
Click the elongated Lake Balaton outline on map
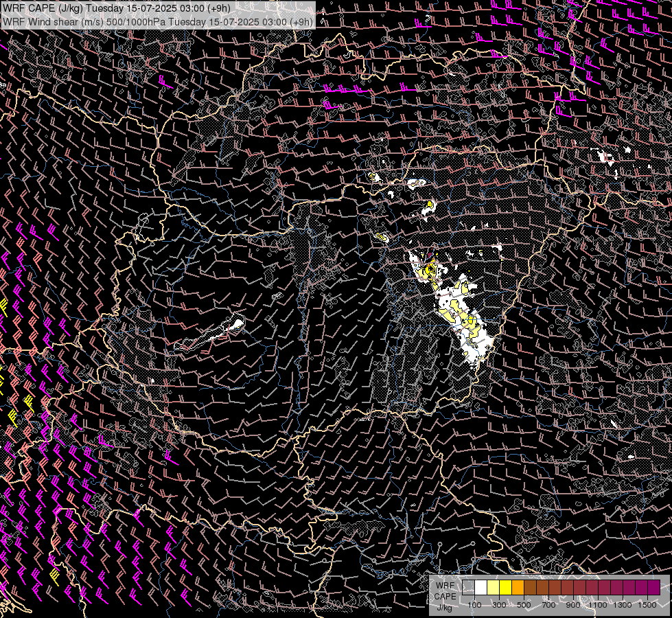tap(209, 333)
